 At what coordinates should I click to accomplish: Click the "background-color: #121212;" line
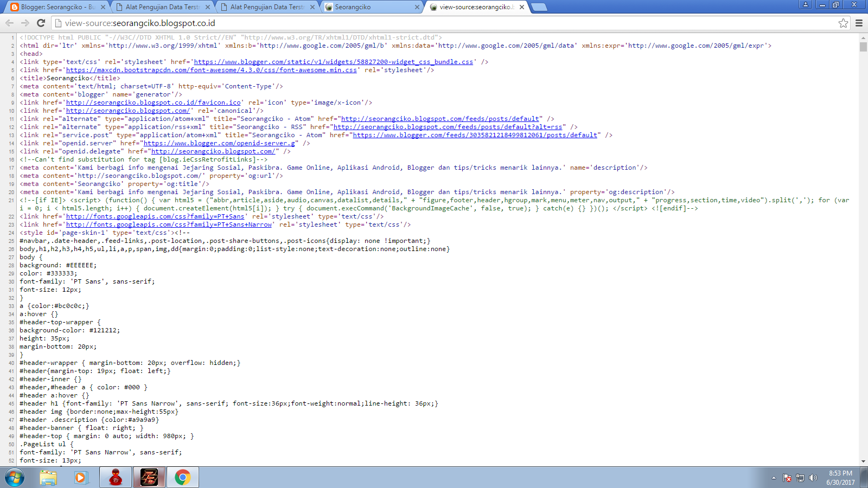[x=70, y=330]
